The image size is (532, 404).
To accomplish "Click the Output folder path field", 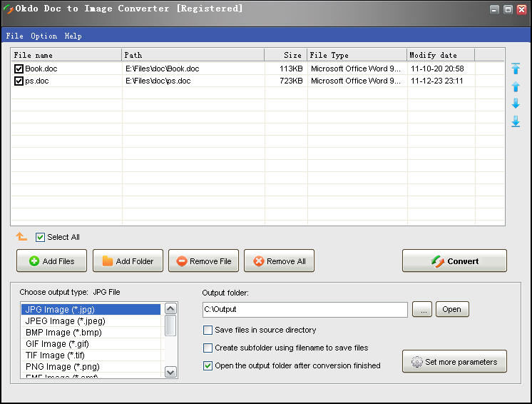I will (x=305, y=310).
